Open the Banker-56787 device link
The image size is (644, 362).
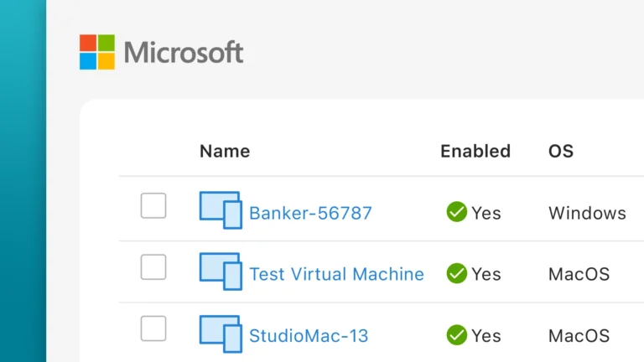pyautogui.click(x=310, y=213)
